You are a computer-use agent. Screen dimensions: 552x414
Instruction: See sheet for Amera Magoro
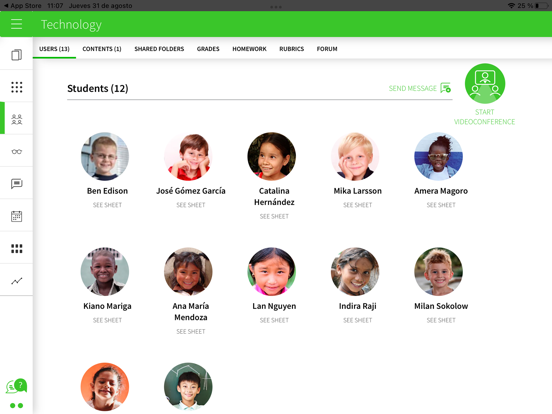(441, 205)
